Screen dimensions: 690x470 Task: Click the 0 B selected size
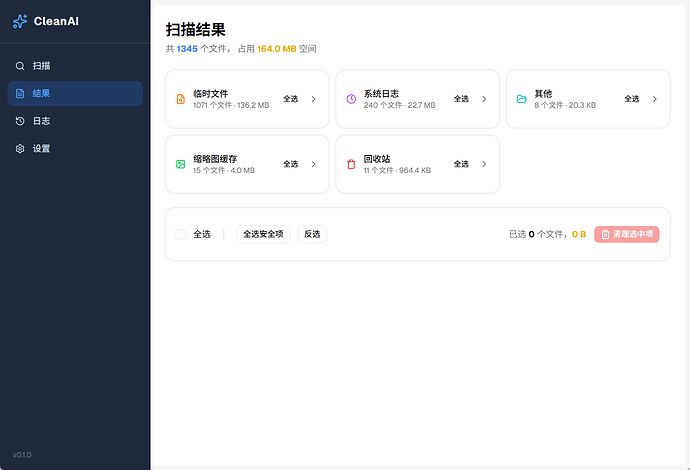pos(579,234)
